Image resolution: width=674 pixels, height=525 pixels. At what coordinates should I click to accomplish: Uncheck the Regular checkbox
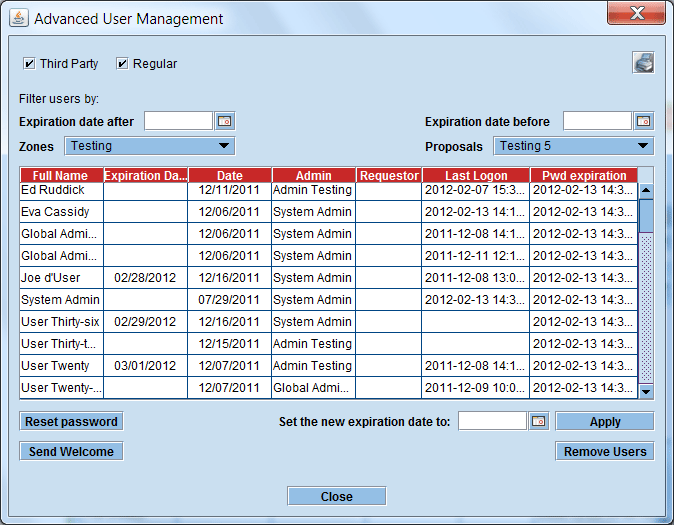(122, 64)
